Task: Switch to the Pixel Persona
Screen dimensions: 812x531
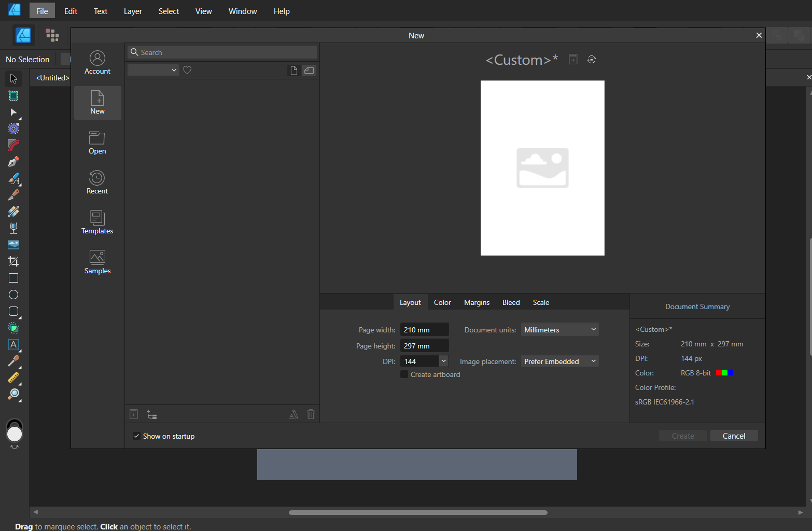Action: (52, 35)
